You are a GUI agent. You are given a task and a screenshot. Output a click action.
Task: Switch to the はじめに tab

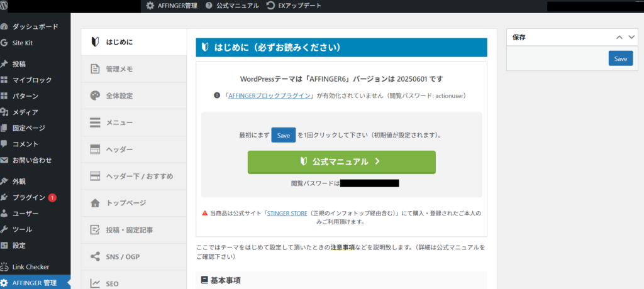[134, 42]
